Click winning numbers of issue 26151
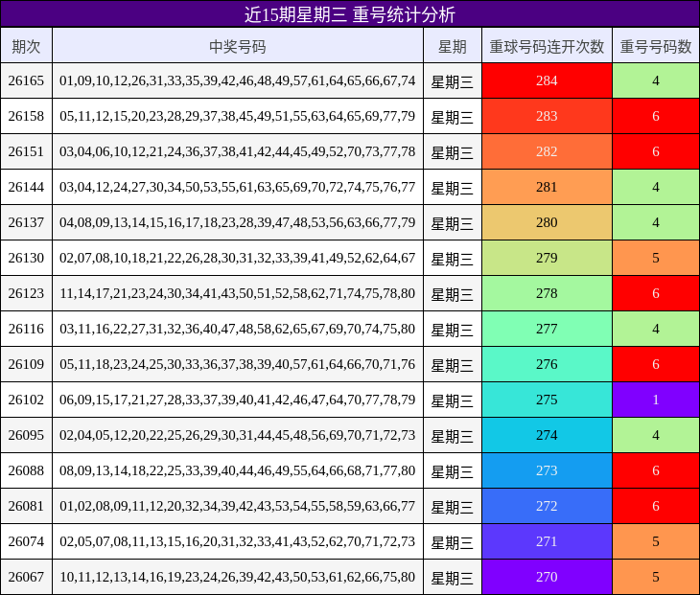This screenshot has height=595, width=700. [238, 151]
